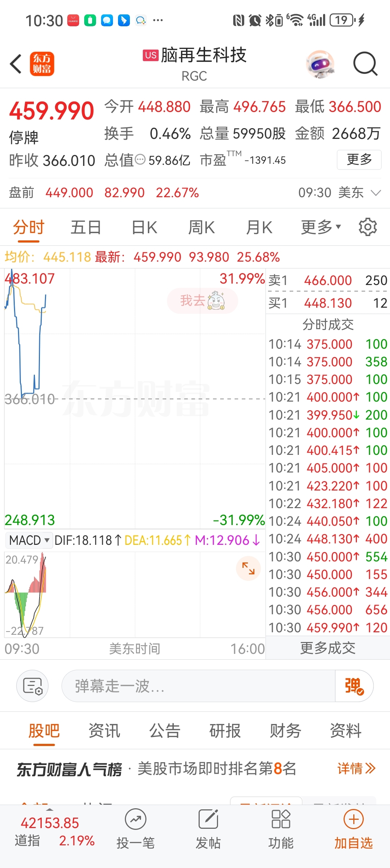The width and height of the screenshot is (390, 868).
Task: Tap the 分时成交 header
Action: (x=328, y=325)
